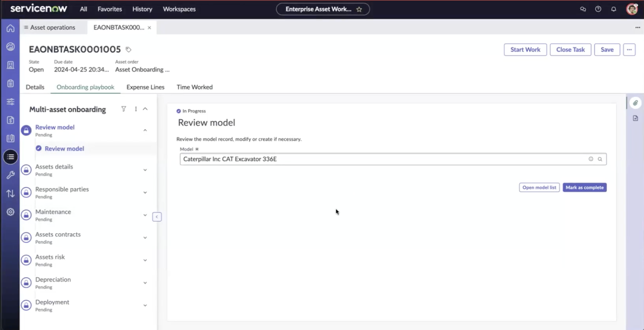644x330 pixels.
Task: Click the building icon in sidebar
Action: click(10, 65)
